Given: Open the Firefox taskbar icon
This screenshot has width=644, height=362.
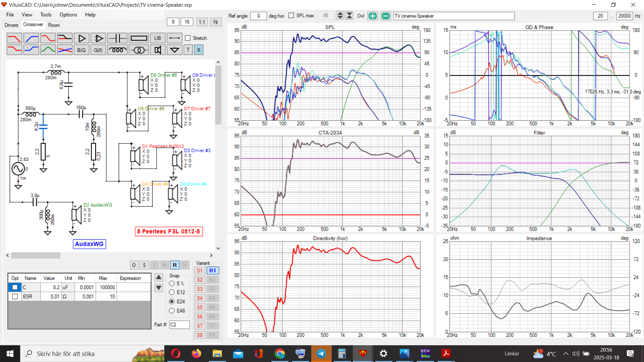Looking at the screenshot, I should pos(197,354).
